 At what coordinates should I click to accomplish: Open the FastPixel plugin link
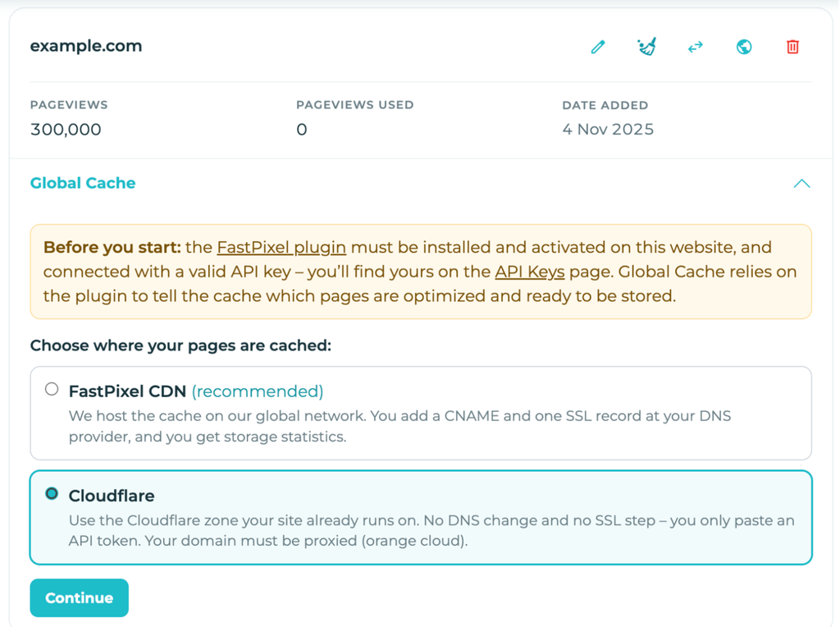pos(281,248)
